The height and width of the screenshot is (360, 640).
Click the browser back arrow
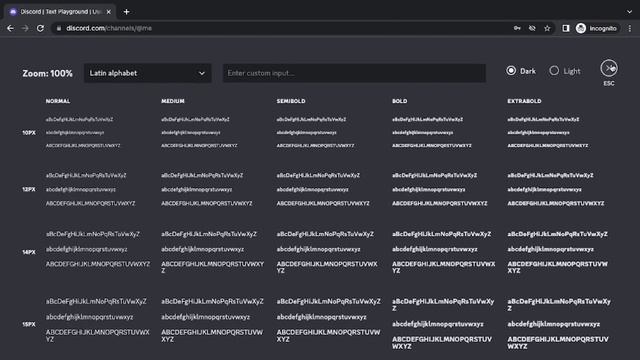coord(10,28)
